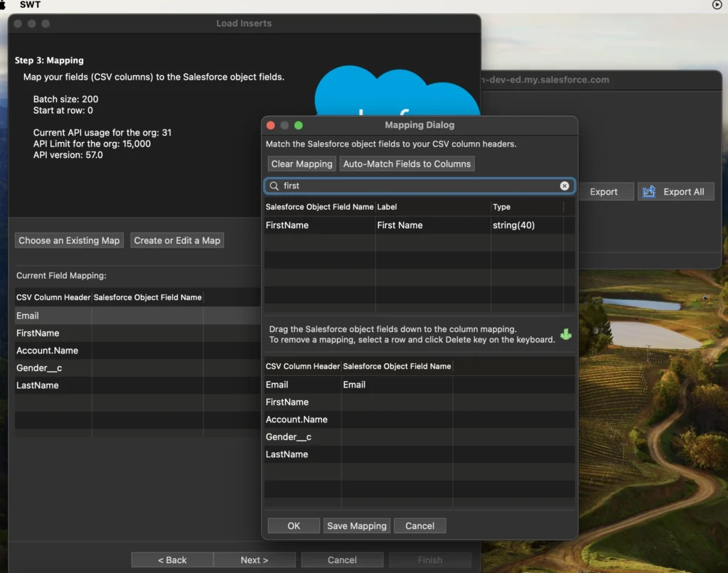The image size is (728, 573).
Task: Select Gender__c row in dialog mapping table
Action: click(419, 437)
